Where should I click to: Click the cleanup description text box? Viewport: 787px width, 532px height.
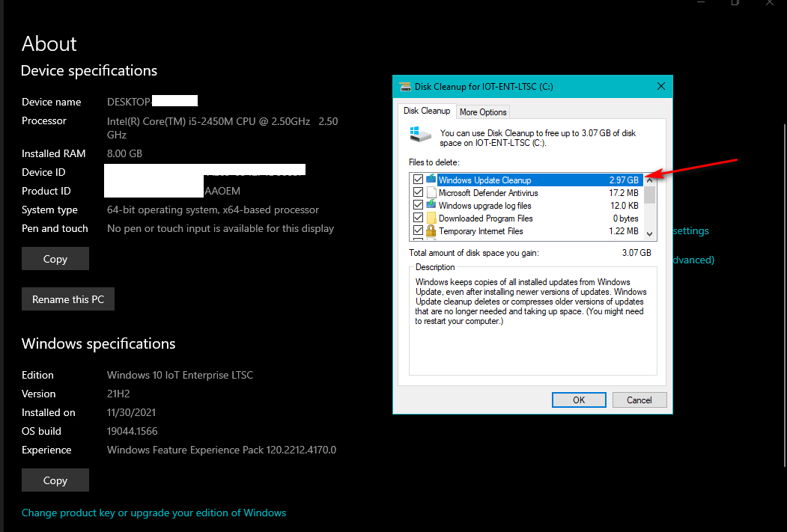pyautogui.click(x=532, y=321)
